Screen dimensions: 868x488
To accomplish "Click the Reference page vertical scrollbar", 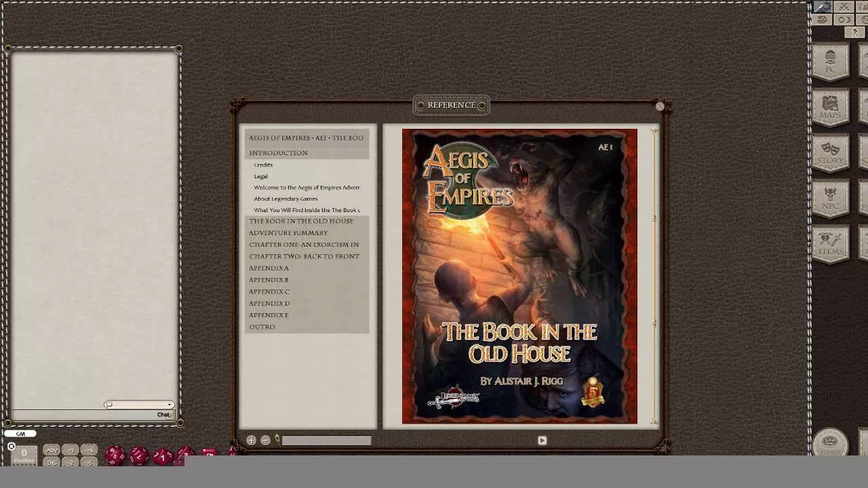I will point(654,276).
